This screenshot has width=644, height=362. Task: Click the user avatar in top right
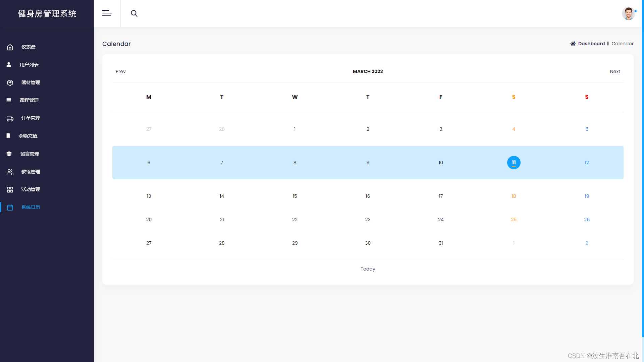[x=628, y=14]
